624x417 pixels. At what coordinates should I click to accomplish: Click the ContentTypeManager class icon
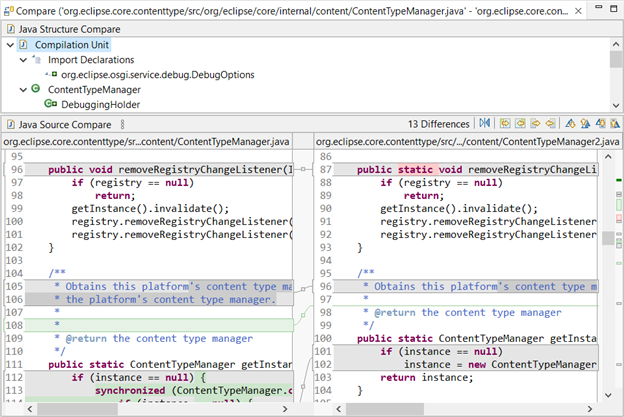click(x=36, y=89)
